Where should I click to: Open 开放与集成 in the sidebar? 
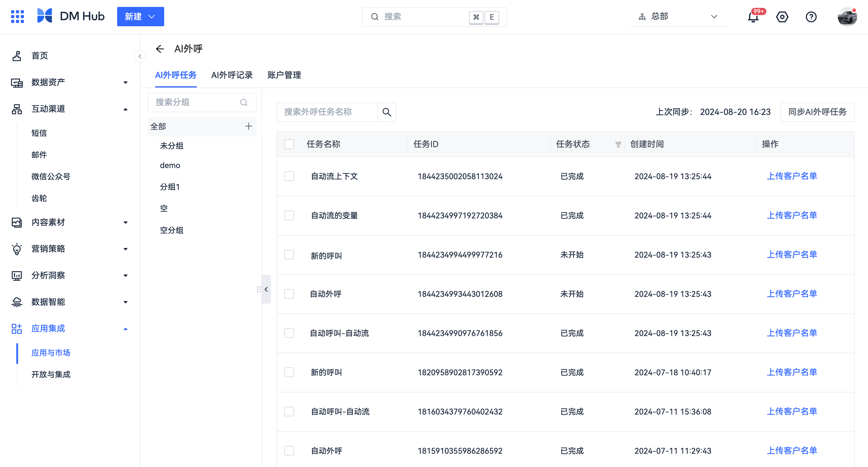click(50, 374)
